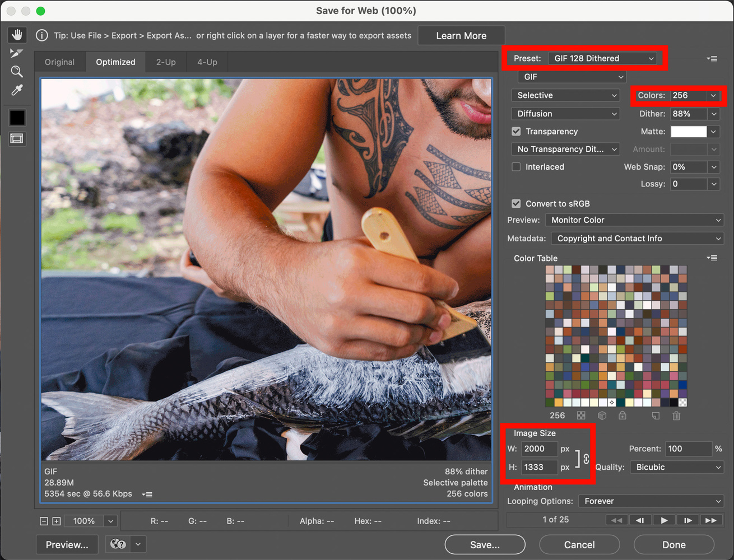Image resolution: width=734 pixels, height=560 pixels.
Task: Play the animation
Action: [664, 520]
